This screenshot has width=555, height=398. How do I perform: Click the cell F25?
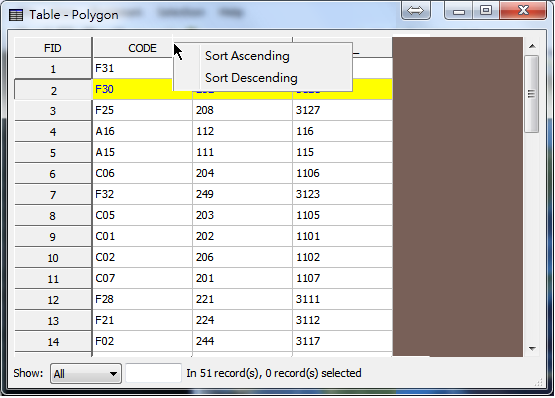142,110
